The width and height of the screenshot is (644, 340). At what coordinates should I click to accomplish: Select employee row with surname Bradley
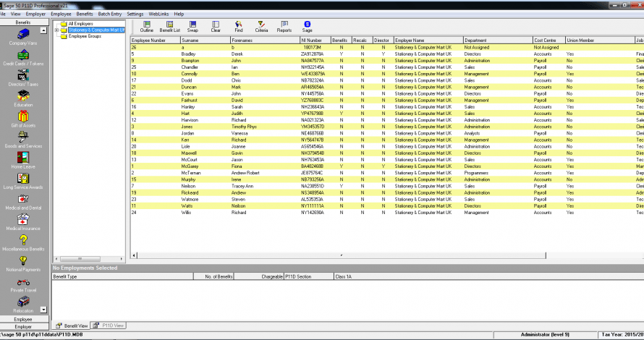pyautogui.click(x=387, y=54)
